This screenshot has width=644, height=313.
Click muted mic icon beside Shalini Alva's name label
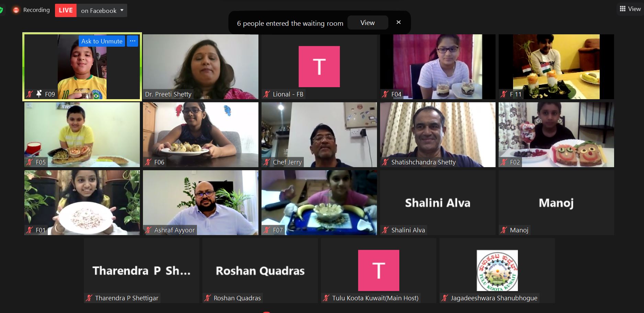click(x=385, y=230)
